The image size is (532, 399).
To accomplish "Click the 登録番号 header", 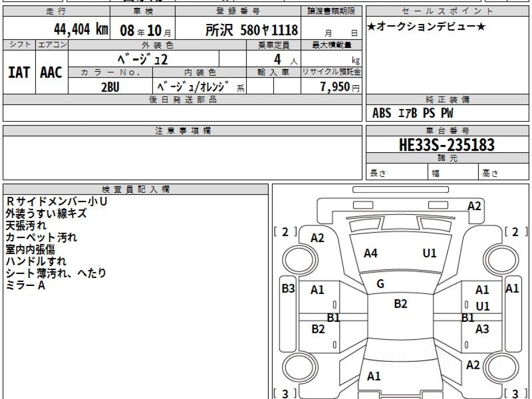I will (238, 12).
